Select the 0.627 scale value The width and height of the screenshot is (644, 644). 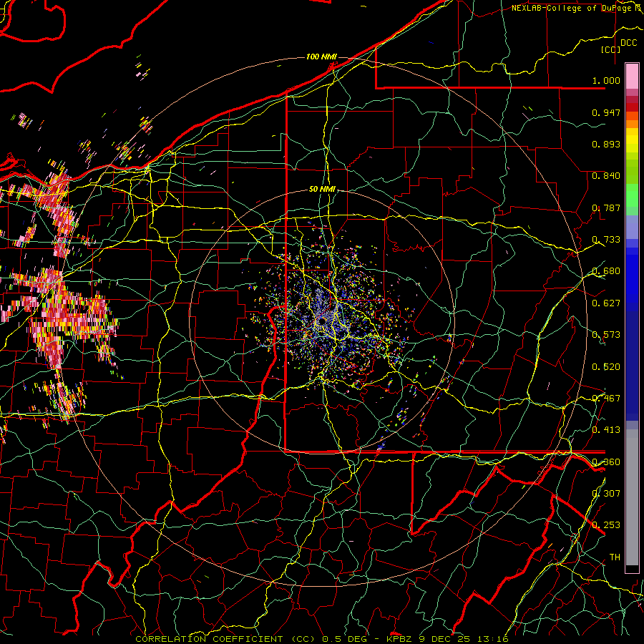click(x=606, y=303)
